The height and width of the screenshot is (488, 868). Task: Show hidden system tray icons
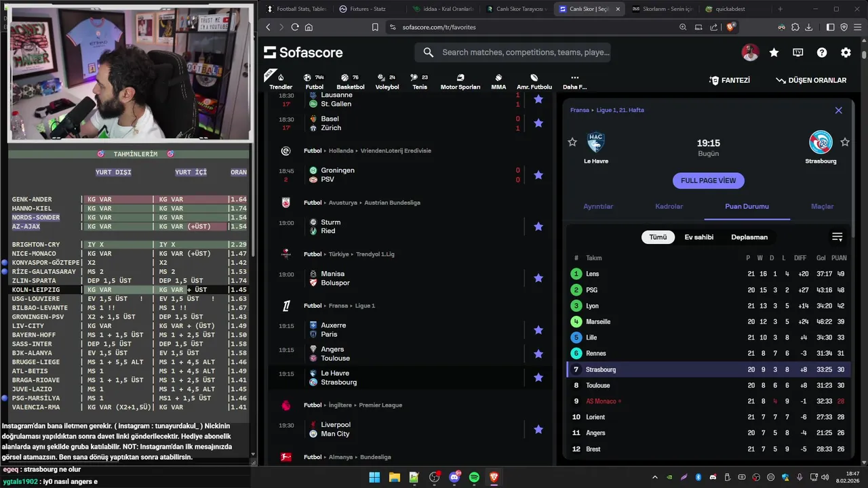[654, 477]
